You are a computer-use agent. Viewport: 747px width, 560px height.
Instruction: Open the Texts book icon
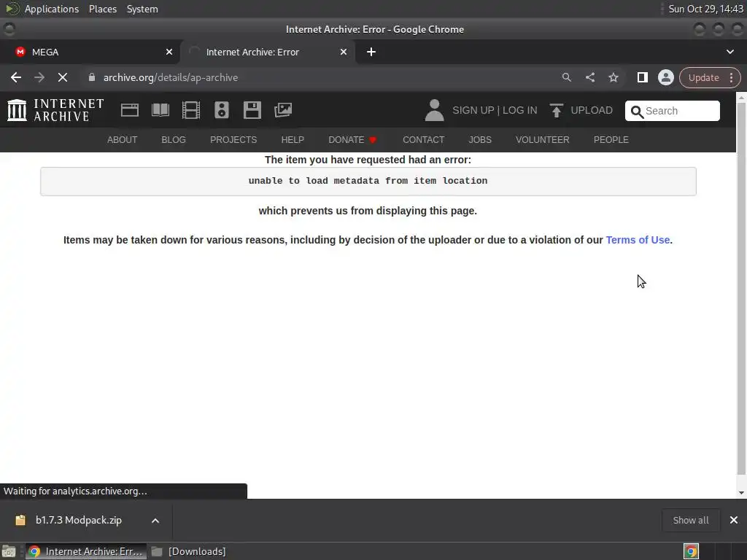coord(160,110)
